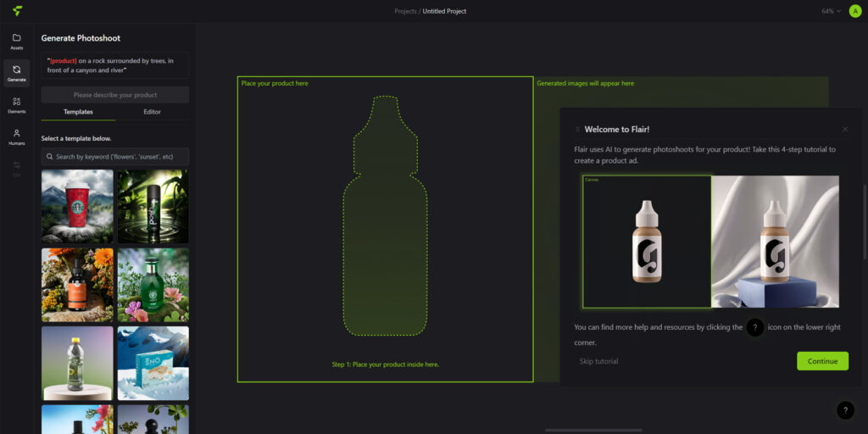Image resolution: width=868 pixels, height=434 pixels.
Task: Close the Welcome to Flair dialog
Action: click(x=845, y=129)
